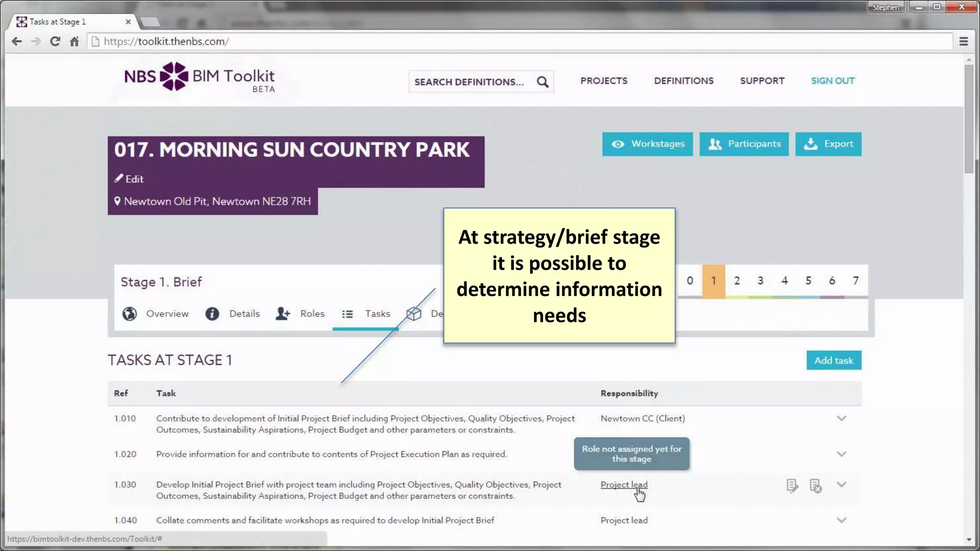Click SIGN OUT link
This screenshot has height=551, width=980.
833,81
